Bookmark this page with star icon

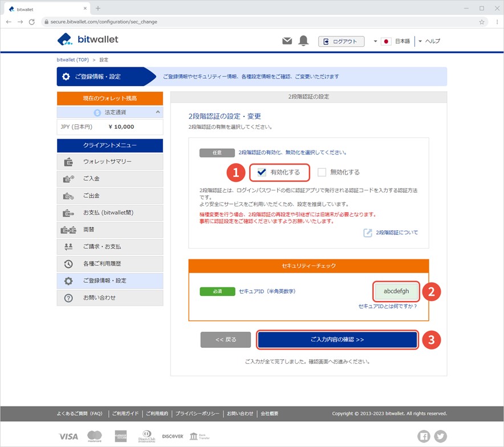[482, 22]
